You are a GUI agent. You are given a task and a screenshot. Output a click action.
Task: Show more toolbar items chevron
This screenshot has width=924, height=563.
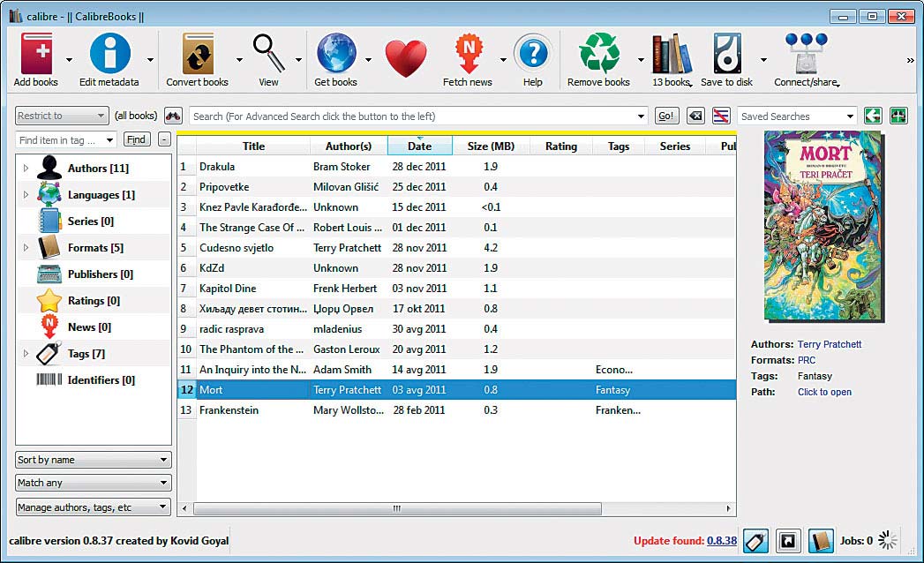click(x=911, y=60)
